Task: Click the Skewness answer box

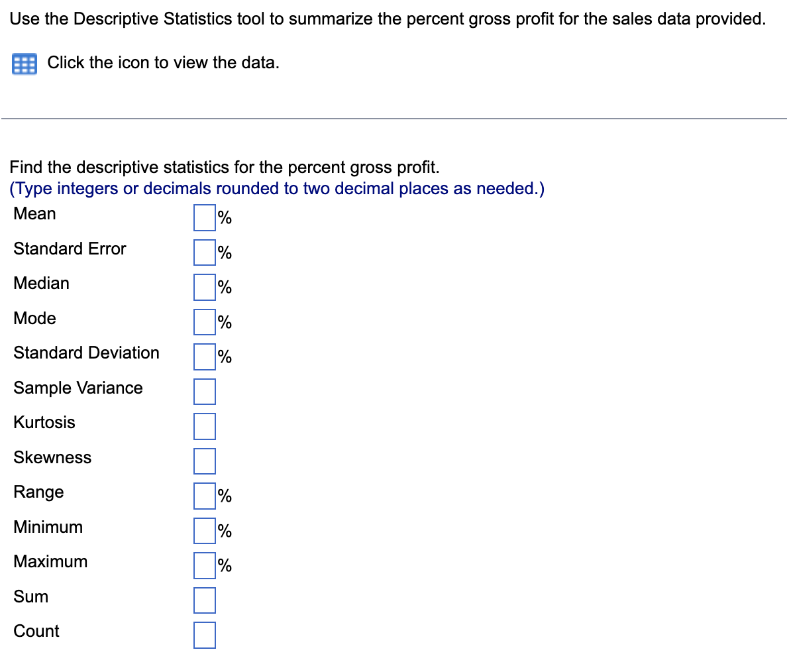Action: point(203,461)
